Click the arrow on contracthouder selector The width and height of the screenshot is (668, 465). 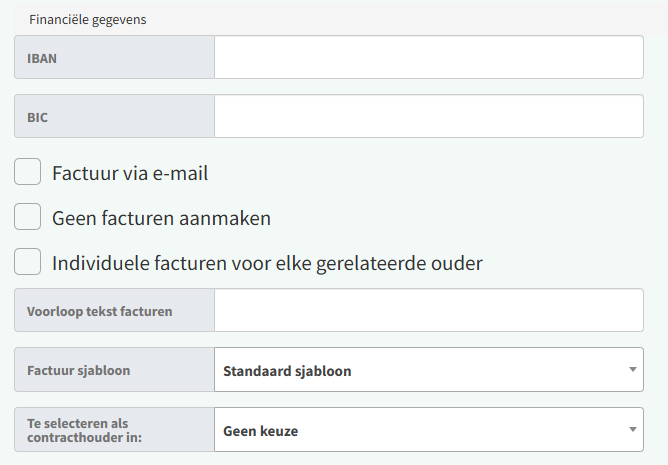coord(632,431)
